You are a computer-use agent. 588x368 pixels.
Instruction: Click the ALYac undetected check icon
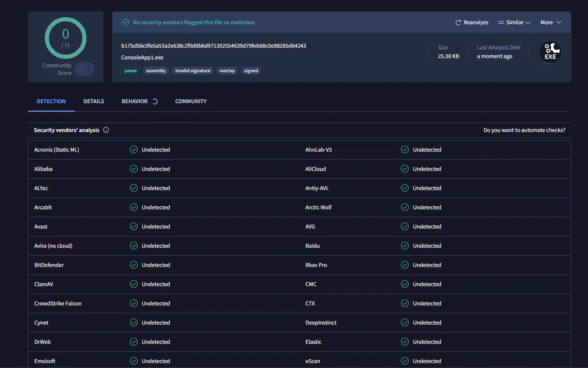[134, 188]
